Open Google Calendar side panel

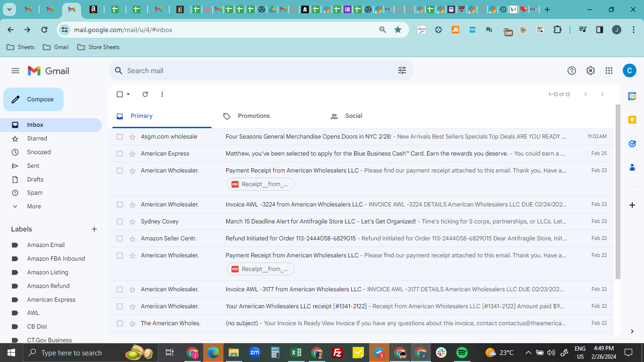coord(632,96)
